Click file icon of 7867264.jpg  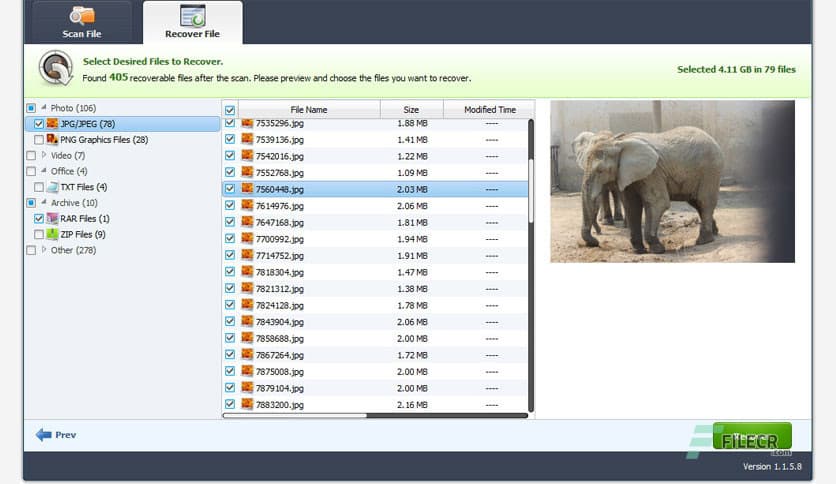(247, 354)
